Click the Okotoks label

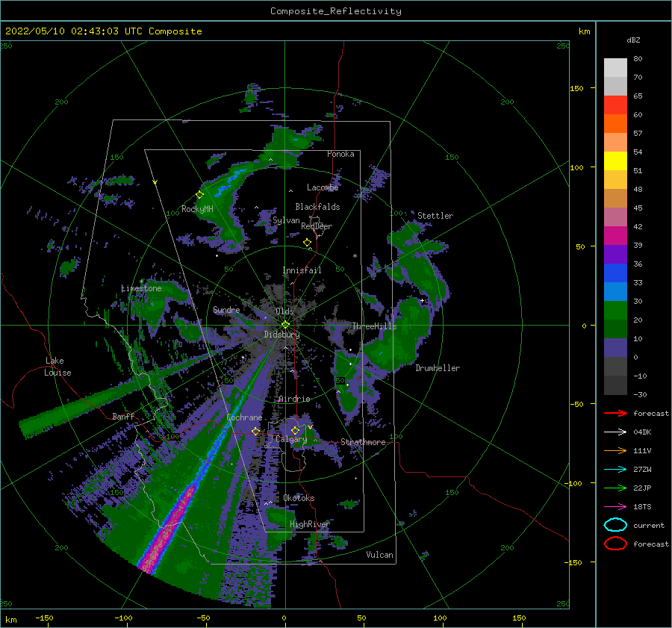click(299, 498)
